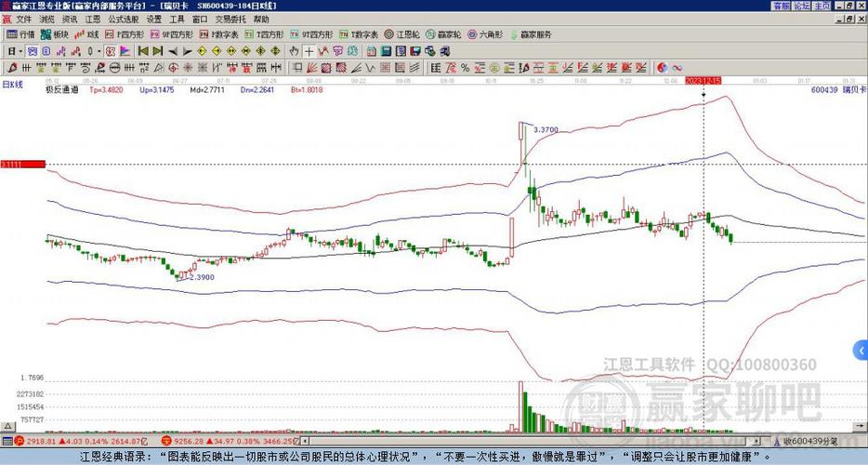
Task: Toggle the crosshair cursor tool
Action: (x=309, y=51)
